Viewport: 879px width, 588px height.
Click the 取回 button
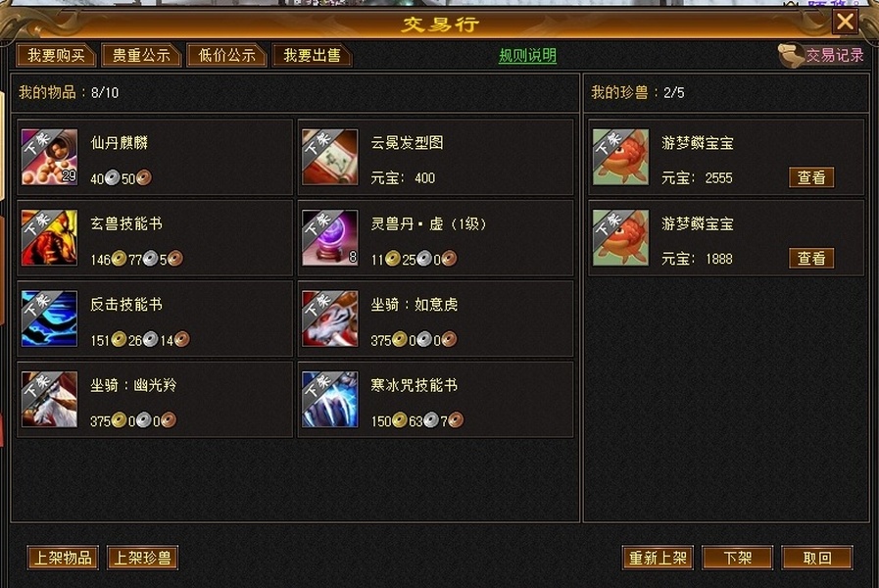817,558
